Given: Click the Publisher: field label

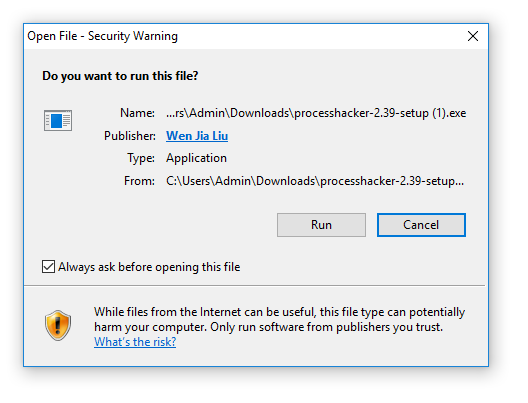Looking at the screenshot, I should (x=130, y=136).
